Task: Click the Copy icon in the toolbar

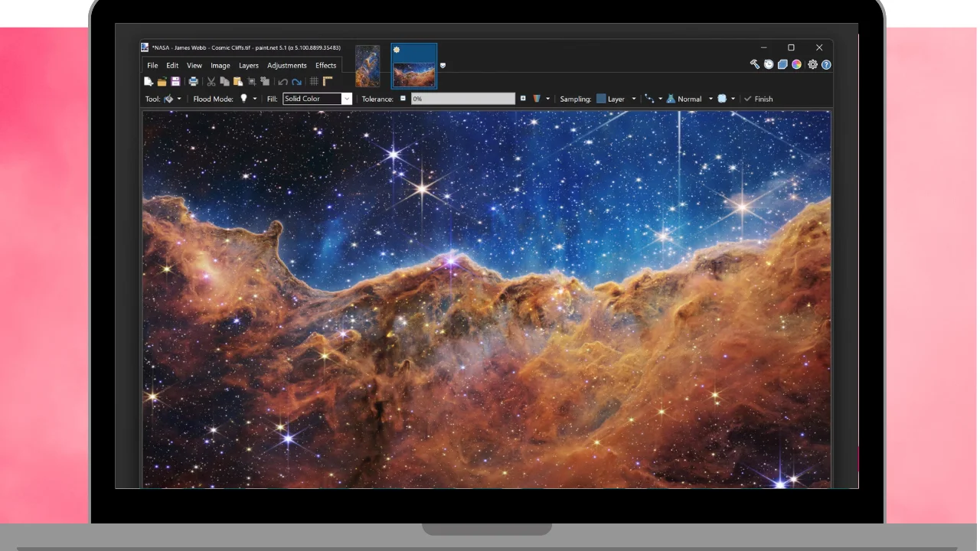Action: (224, 82)
